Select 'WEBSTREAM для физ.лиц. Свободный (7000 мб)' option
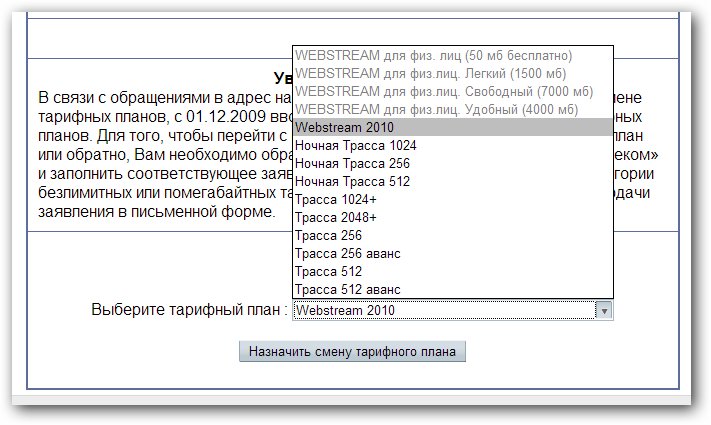 pos(453,91)
